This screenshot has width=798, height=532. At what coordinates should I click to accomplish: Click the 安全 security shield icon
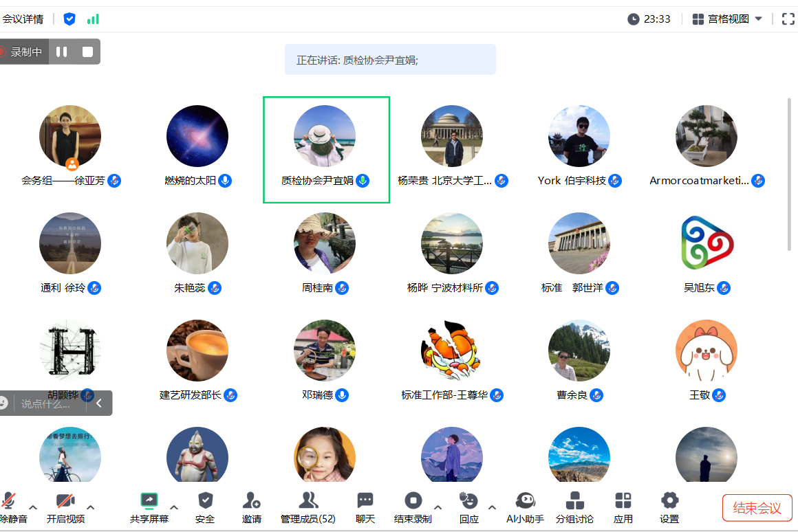[x=204, y=507]
